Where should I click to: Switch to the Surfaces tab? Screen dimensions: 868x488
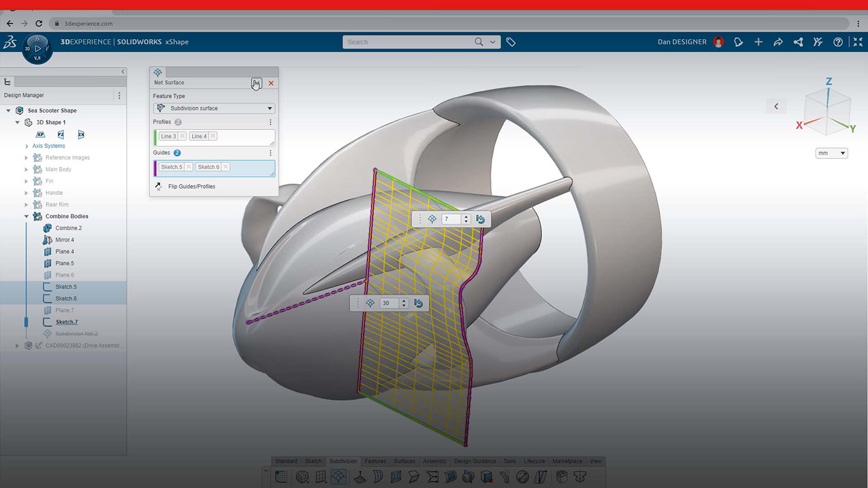tap(404, 461)
